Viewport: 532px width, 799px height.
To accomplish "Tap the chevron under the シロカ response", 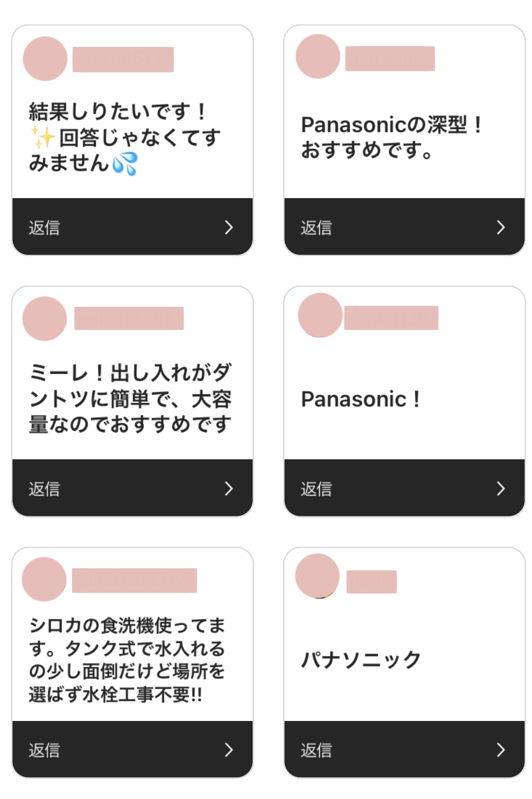I will point(228,750).
